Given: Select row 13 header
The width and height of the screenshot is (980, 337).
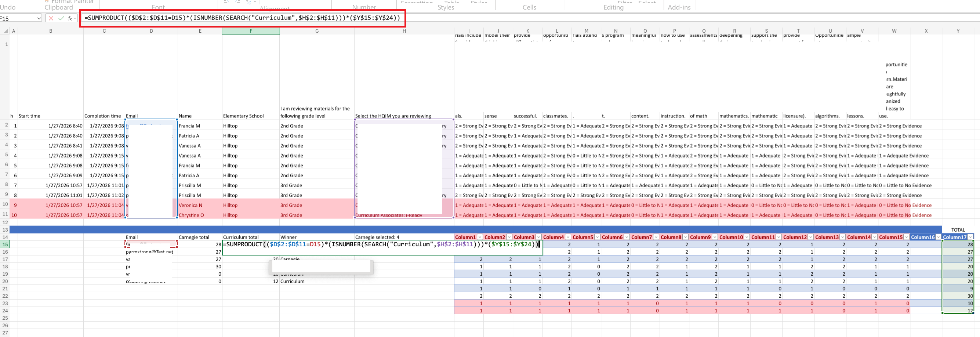Looking at the screenshot, I should click(5, 230).
